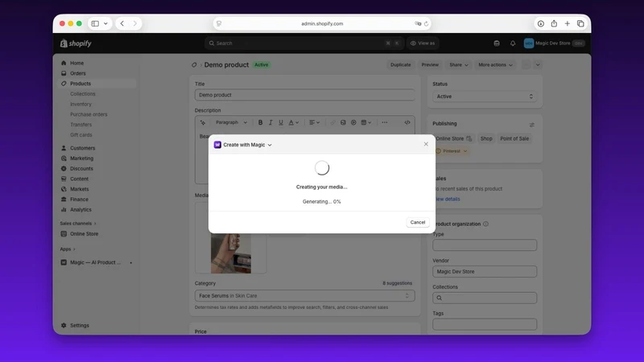Open Online Store sales channel

(85, 234)
